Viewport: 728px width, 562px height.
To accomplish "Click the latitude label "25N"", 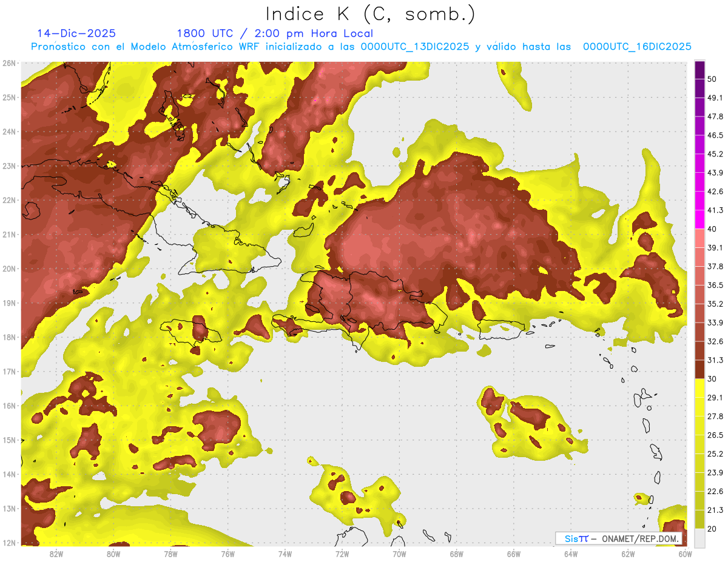I will (x=9, y=98).
